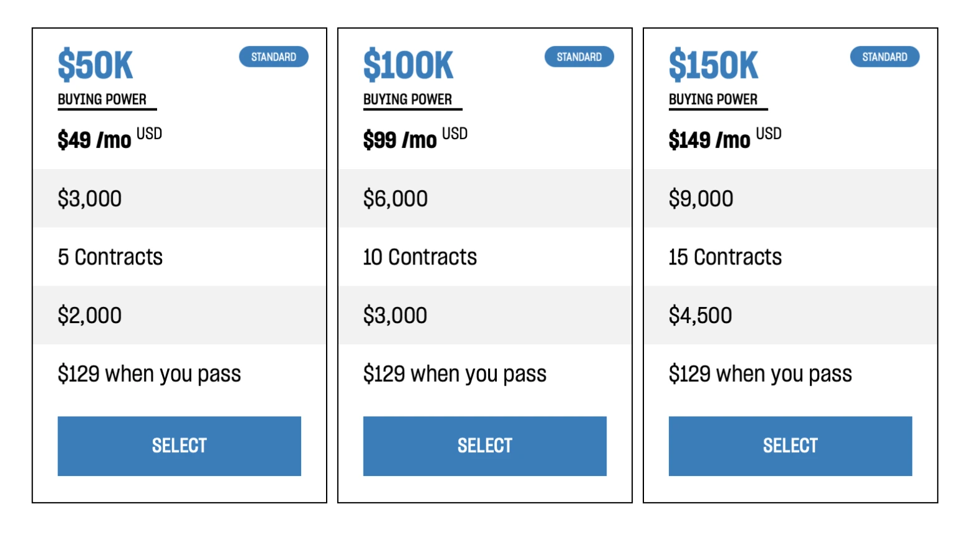Click SELECT for the $50K plan
This screenshot has width=980, height=534.
[x=179, y=445]
